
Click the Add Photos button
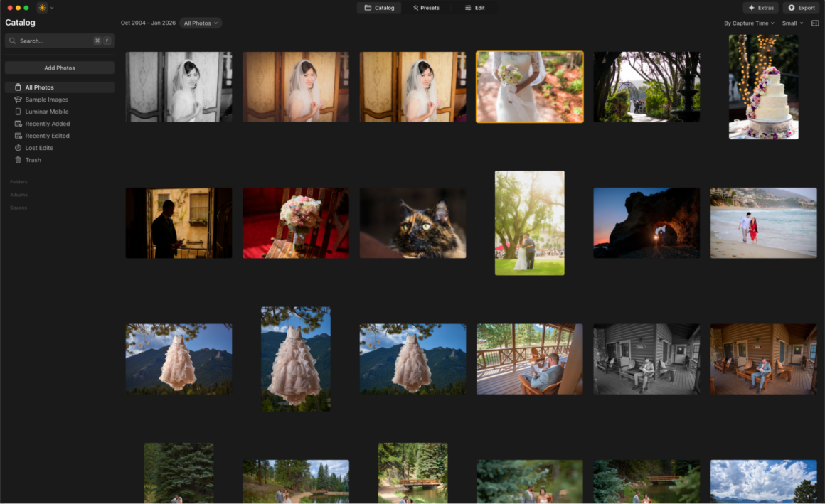[x=60, y=68]
